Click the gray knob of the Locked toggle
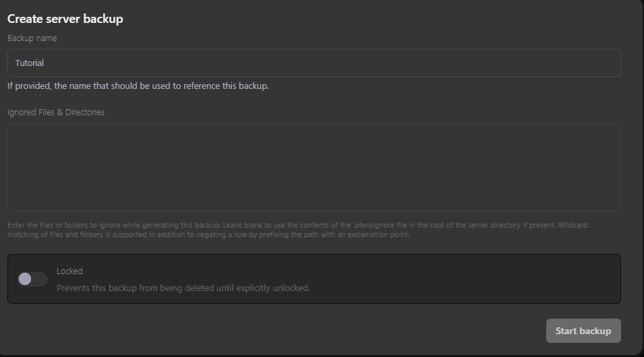This screenshot has height=357, width=644. [26, 279]
